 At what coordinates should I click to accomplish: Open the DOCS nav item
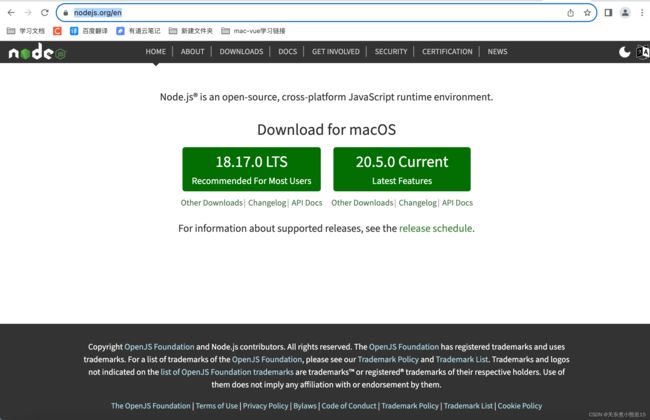click(x=287, y=52)
